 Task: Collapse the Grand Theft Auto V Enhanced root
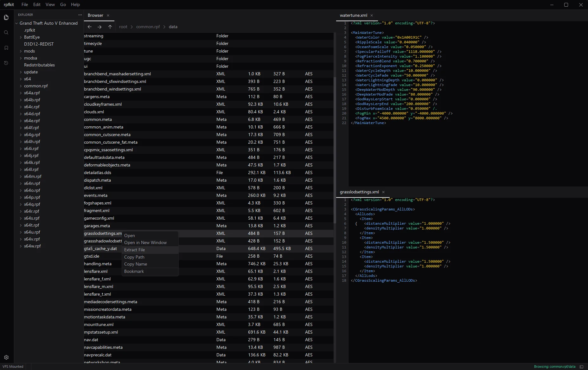pos(16,23)
